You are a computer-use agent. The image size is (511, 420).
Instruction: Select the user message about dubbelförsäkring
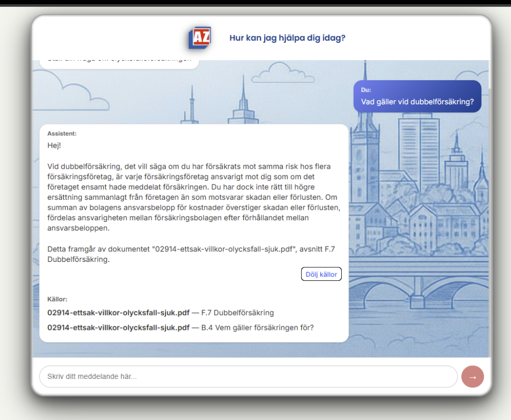tap(417, 102)
